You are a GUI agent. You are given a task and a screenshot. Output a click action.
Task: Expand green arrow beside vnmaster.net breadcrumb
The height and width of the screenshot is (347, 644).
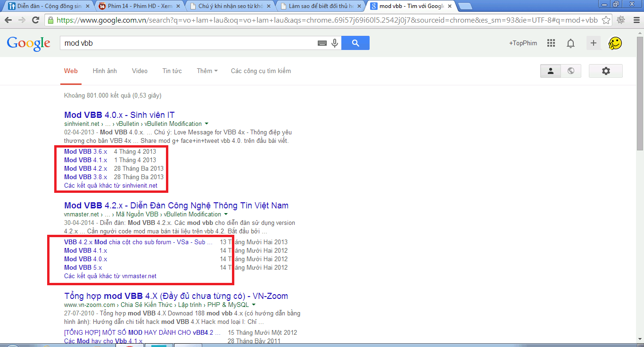tap(226, 215)
